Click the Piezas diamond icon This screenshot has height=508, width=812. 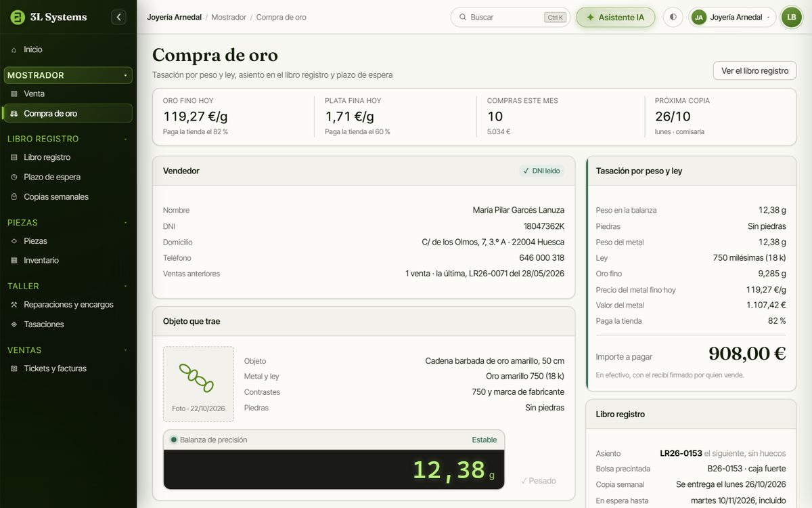coord(14,240)
